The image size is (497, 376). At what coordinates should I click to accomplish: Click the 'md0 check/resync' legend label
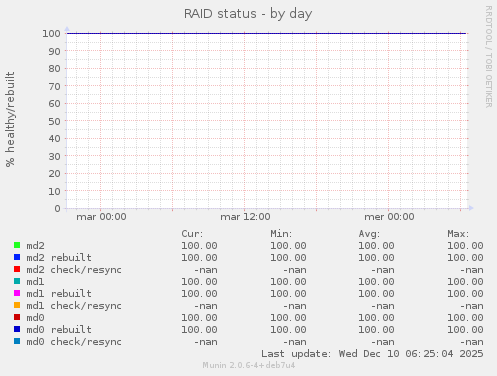(x=74, y=342)
